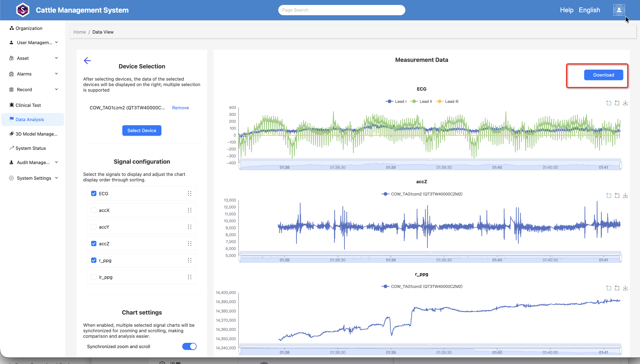Click the Remove link for COW_TAG1czm2
Image resolution: width=640 pixels, height=364 pixels.
180,108
